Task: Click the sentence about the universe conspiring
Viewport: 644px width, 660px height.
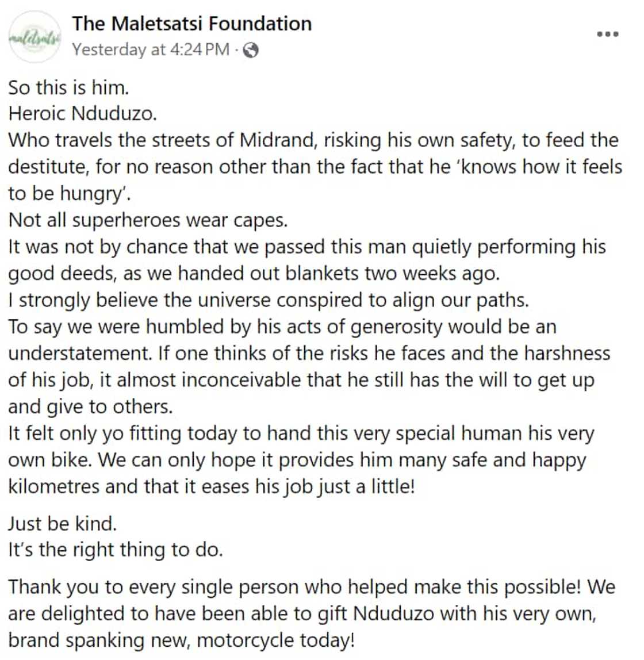Action: 268,300
